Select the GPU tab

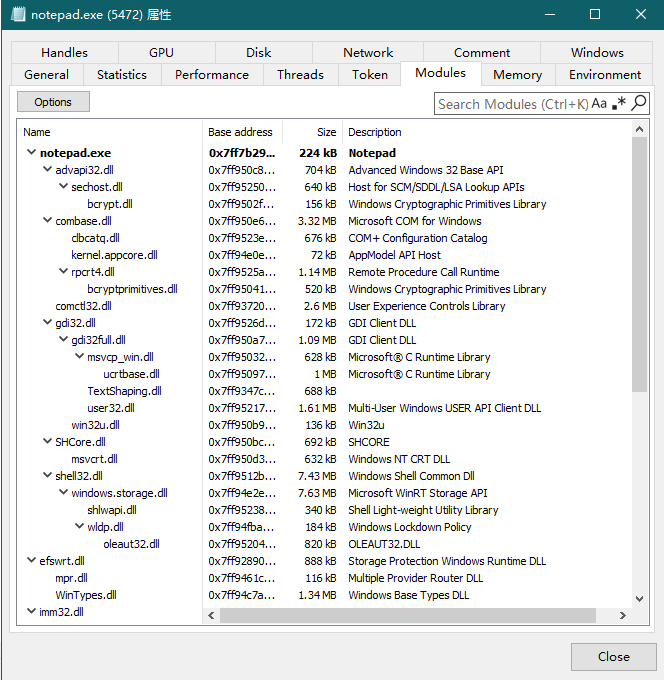(x=161, y=53)
